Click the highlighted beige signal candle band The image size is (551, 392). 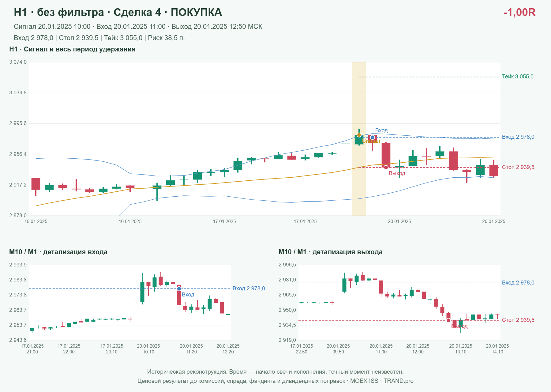click(x=359, y=139)
